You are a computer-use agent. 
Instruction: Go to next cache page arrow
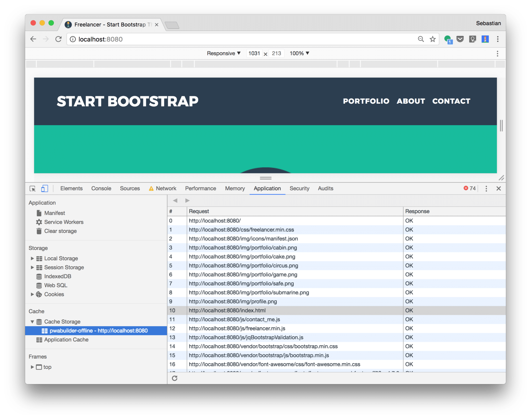[x=188, y=200]
